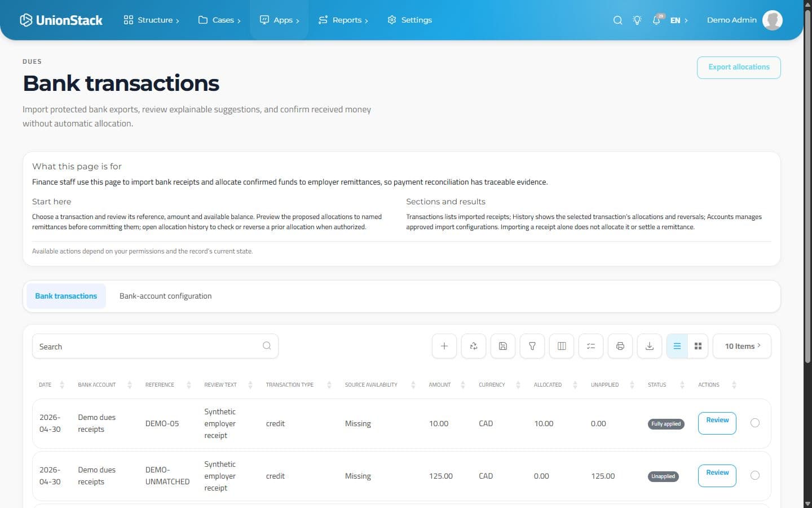The height and width of the screenshot is (508, 812).
Task: Switch to list view layout
Action: (x=677, y=346)
